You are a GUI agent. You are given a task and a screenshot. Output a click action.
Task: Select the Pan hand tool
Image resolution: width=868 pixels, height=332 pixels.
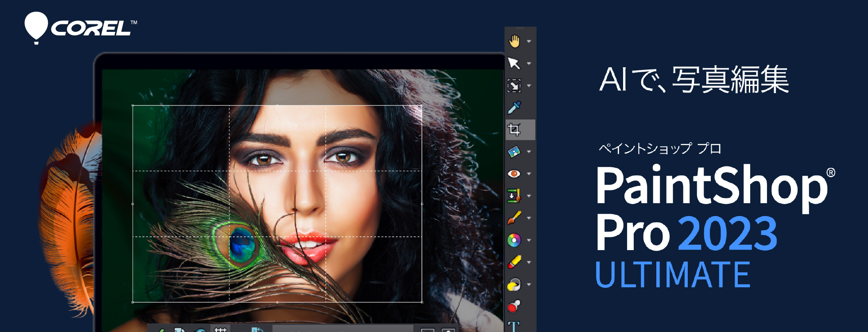coord(514,41)
